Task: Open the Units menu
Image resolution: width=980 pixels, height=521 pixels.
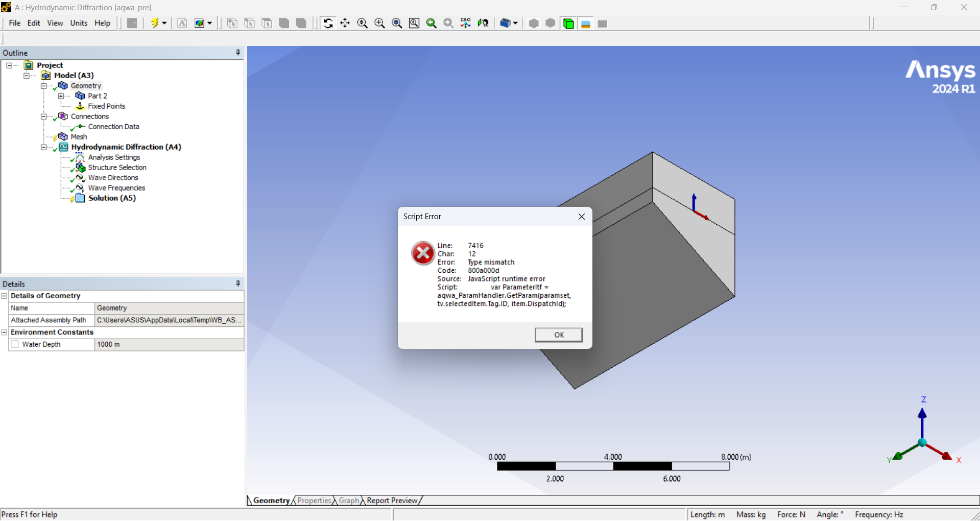Action: point(79,23)
